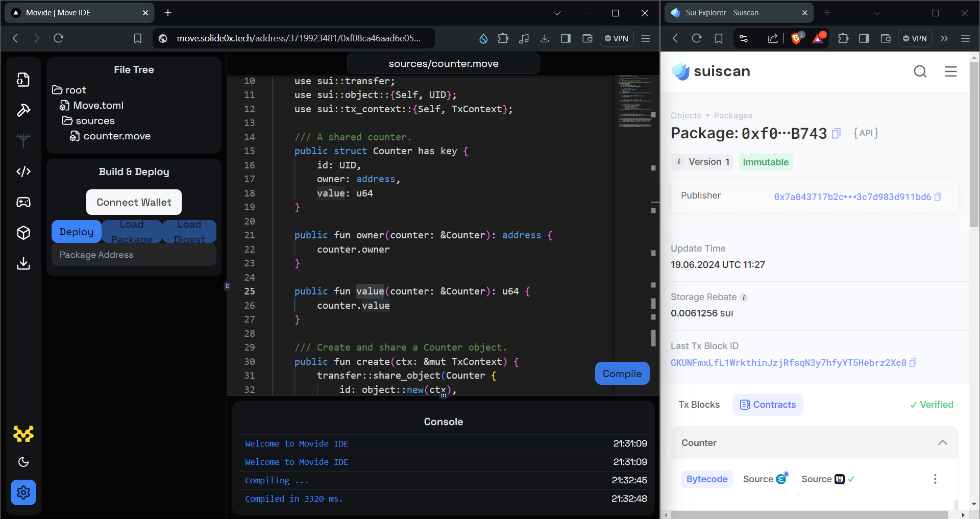Screen dimensions: 980x519
Task: Switch to the Contracts tab
Action: (x=767, y=404)
